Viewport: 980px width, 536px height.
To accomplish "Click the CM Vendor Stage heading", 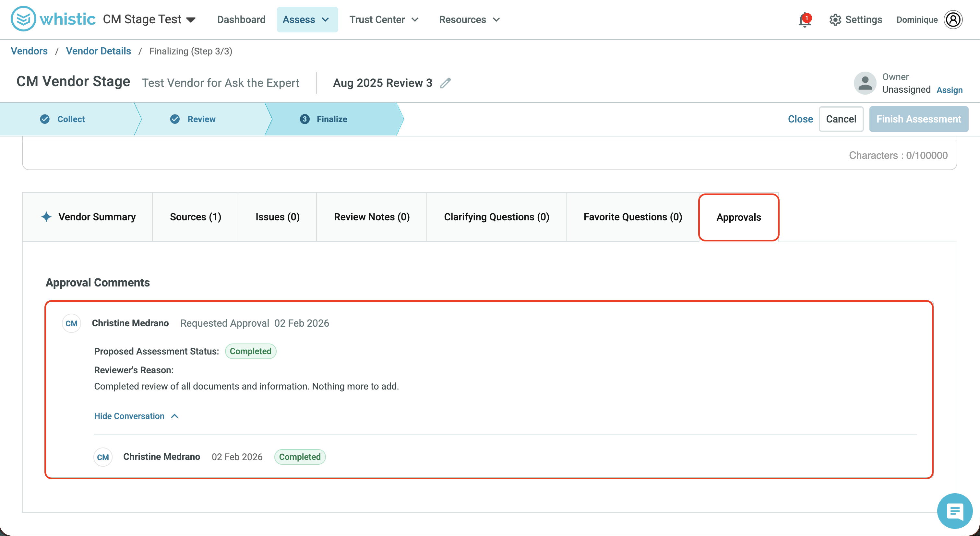I will click(73, 81).
